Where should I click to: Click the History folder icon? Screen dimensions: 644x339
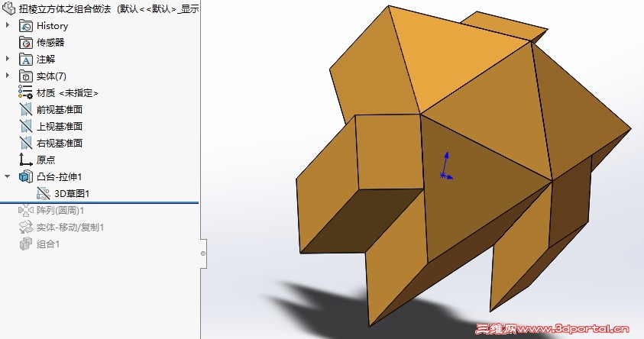[25, 25]
